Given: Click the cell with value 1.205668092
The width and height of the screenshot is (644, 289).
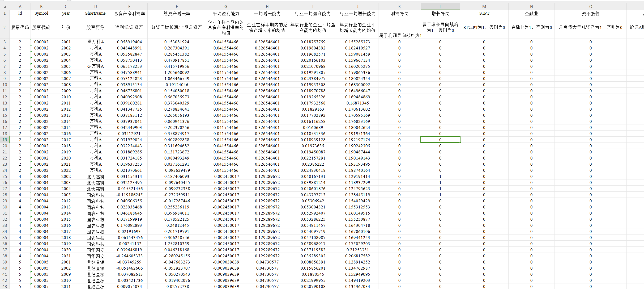Looking at the screenshot, I should coord(177,73).
